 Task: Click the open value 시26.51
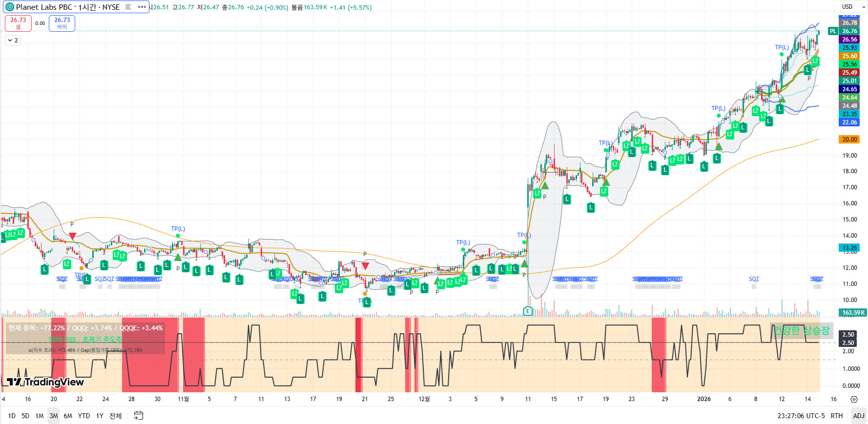click(x=158, y=7)
